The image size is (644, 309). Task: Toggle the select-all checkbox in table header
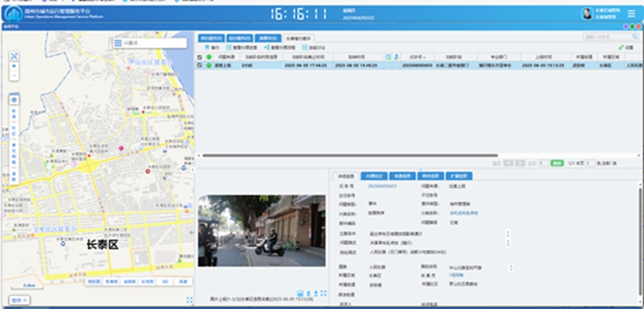tap(200, 57)
